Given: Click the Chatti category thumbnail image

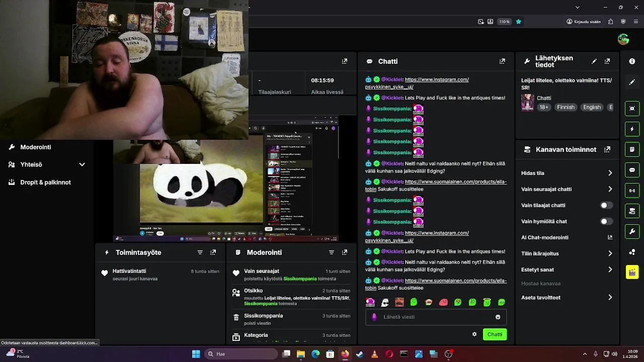Looking at the screenshot, I should 528,102.
